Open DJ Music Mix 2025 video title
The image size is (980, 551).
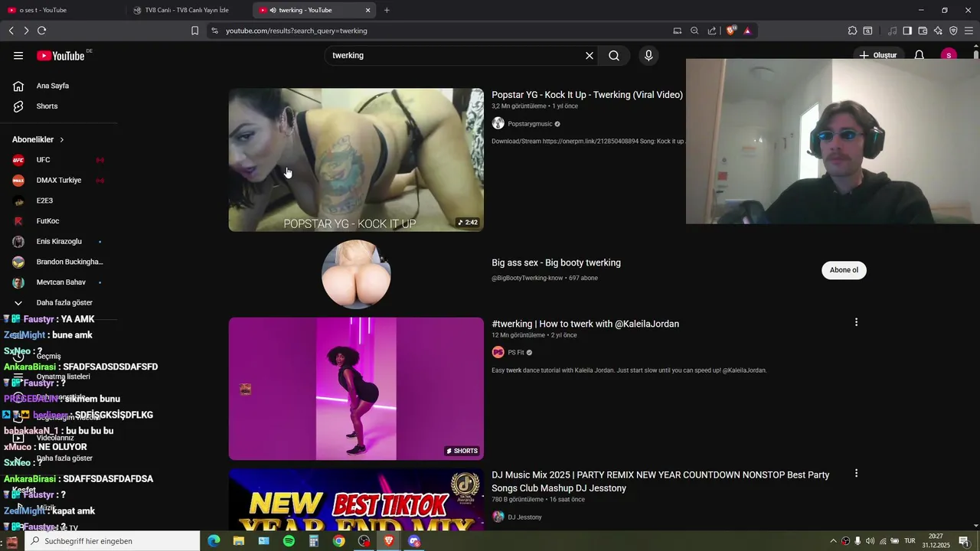tap(660, 481)
